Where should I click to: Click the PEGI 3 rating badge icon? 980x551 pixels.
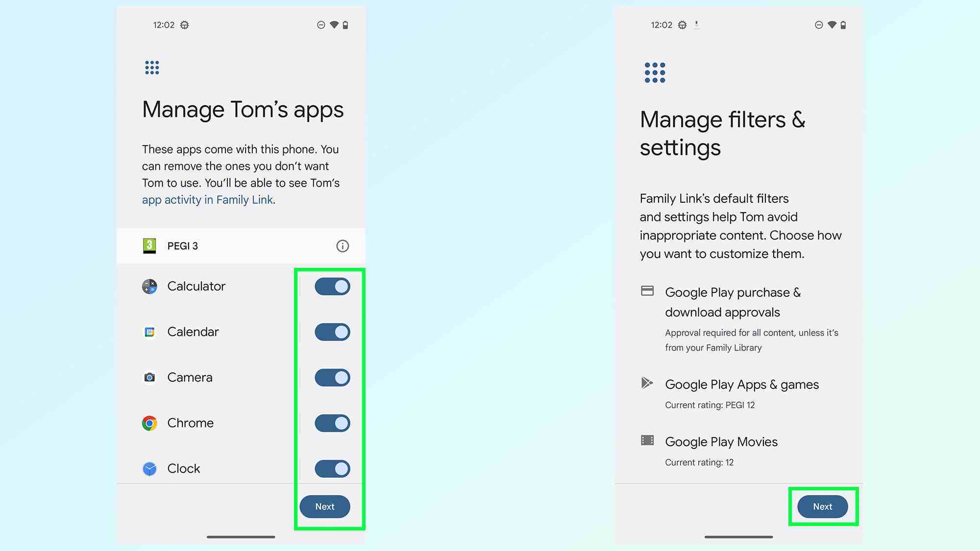pos(149,246)
